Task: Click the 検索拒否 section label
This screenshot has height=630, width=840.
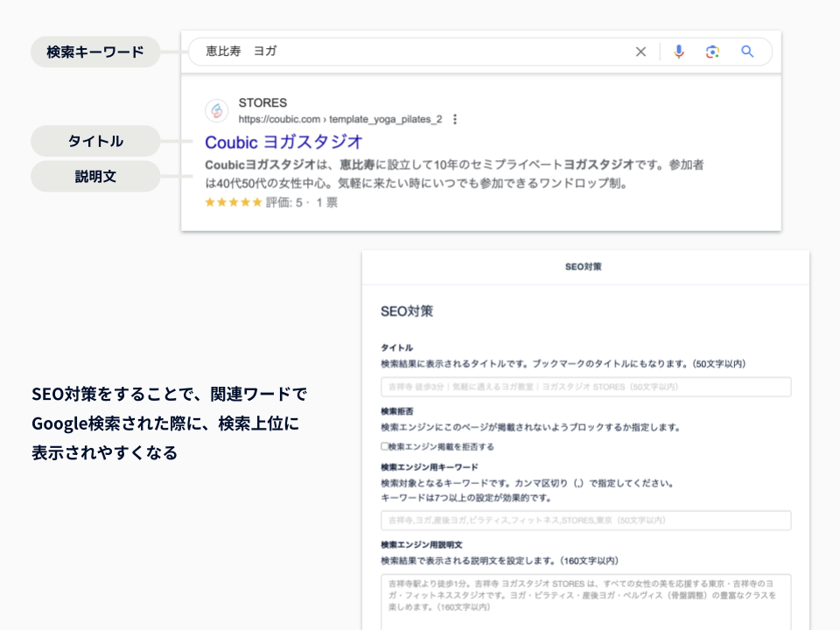Action: point(397,411)
